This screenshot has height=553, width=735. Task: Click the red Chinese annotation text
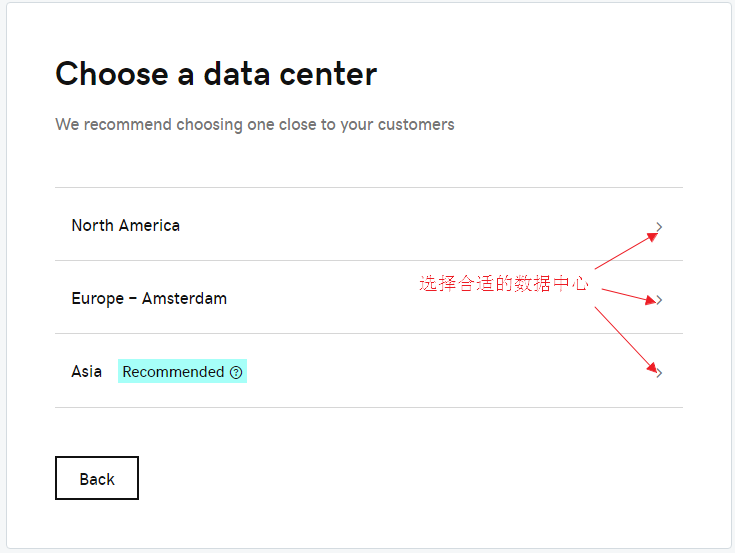pyautogui.click(x=503, y=284)
